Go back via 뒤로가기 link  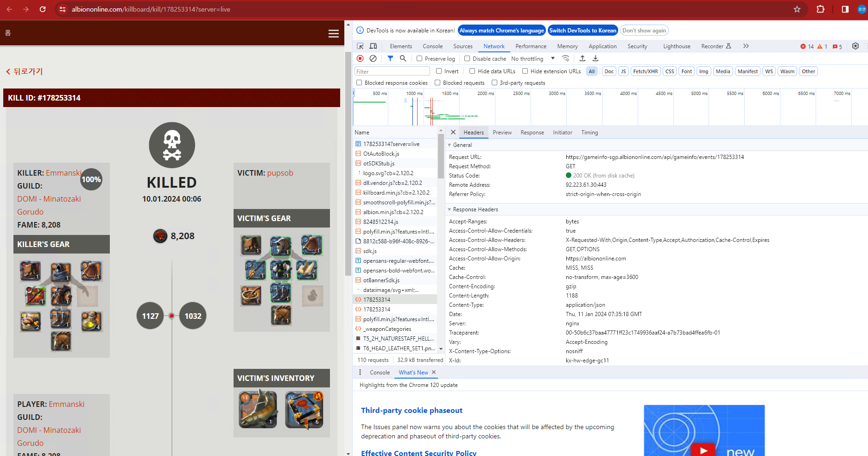24,71
